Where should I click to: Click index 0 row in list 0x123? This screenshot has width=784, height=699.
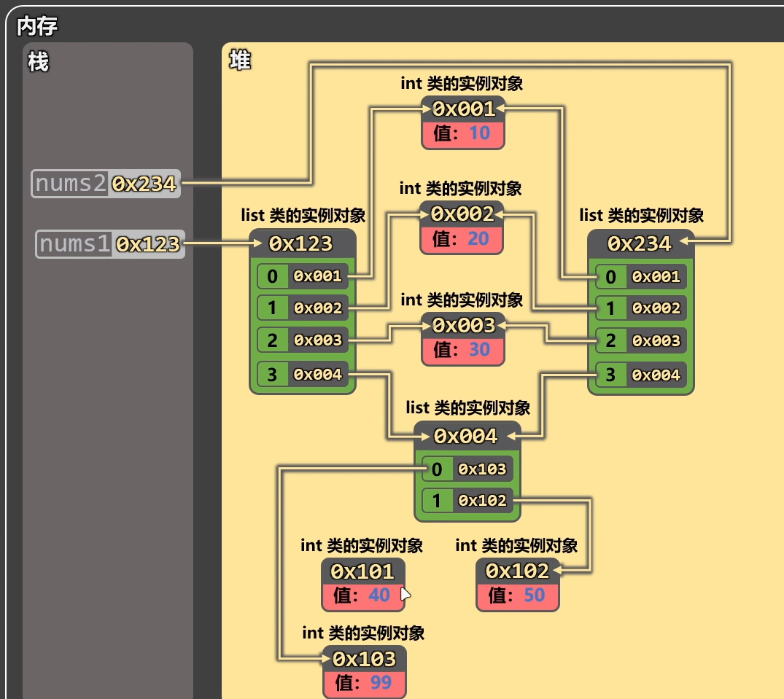point(303,276)
